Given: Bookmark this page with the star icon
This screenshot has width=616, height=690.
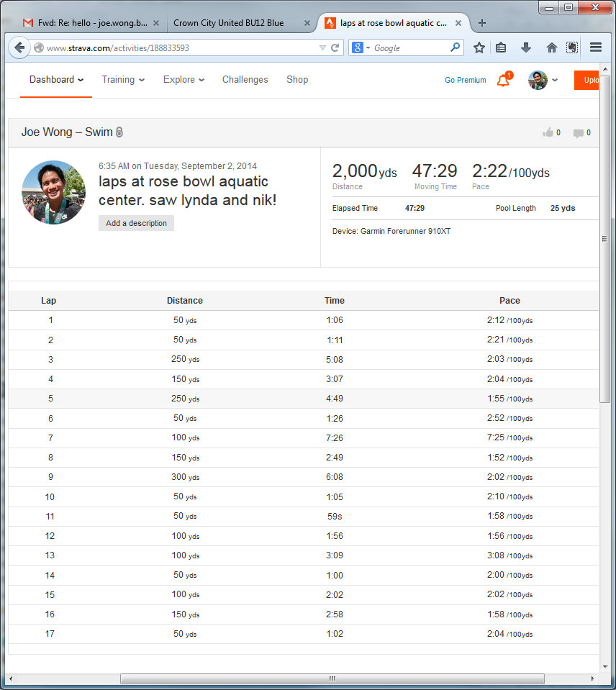Looking at the screenshot, I should point(479,47).
